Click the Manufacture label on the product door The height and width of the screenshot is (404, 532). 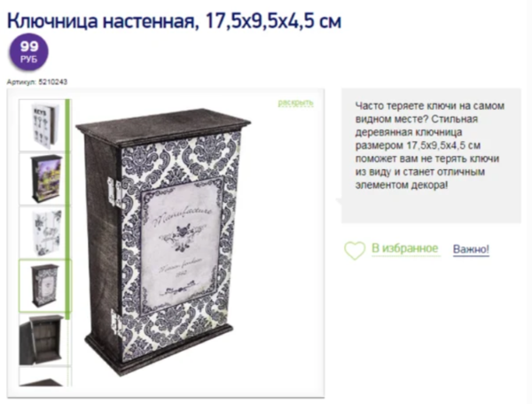tap(184, 217)
